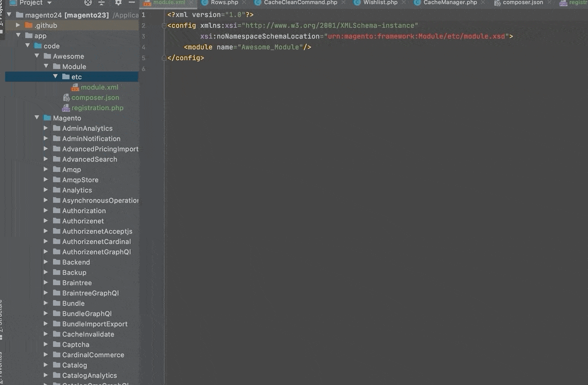Close the Wishlist.php editor tab
588x385 pixels.
pyautogui.click(x=404, y=3)
